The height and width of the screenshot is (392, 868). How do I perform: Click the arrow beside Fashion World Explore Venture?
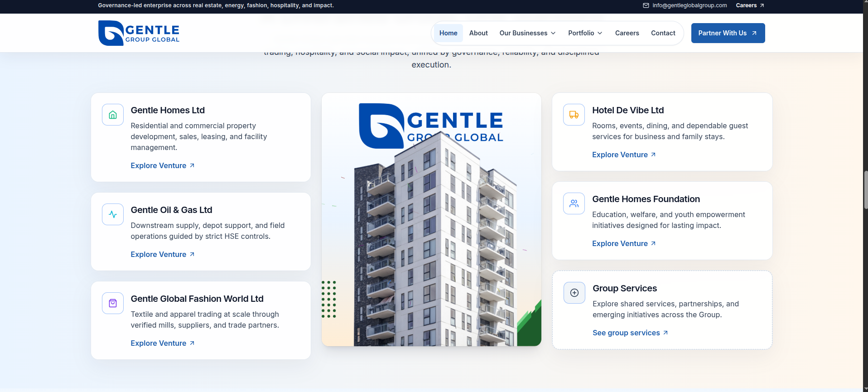point(192,343)
